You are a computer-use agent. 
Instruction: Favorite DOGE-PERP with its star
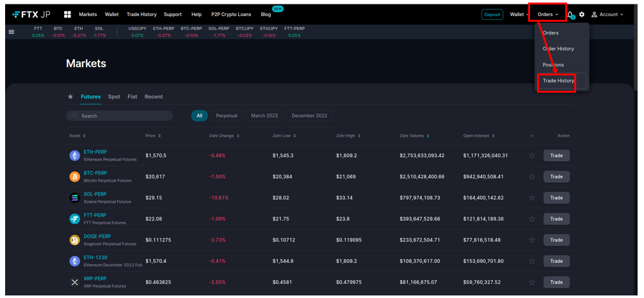tap(532, 240)
